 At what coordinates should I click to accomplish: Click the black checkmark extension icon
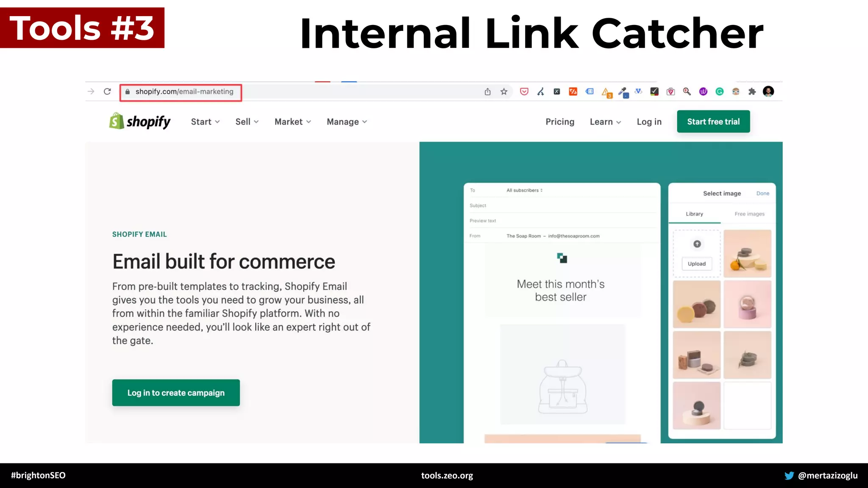(x=654, y=91)
